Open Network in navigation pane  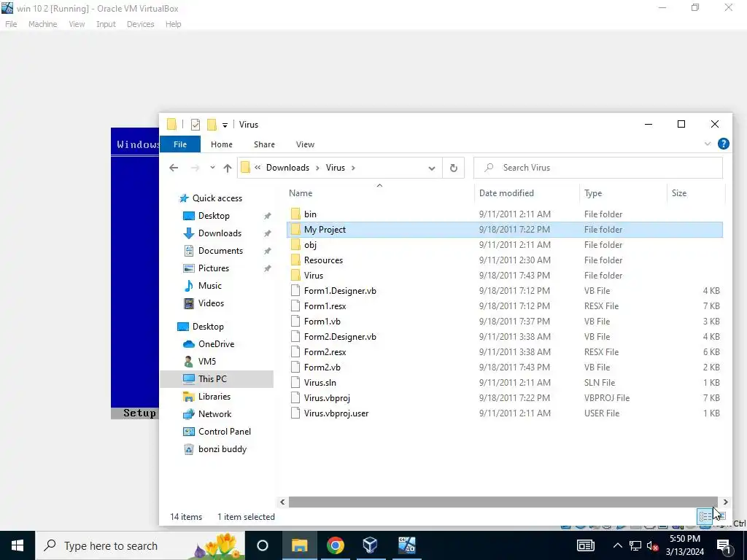coord(215,414)
